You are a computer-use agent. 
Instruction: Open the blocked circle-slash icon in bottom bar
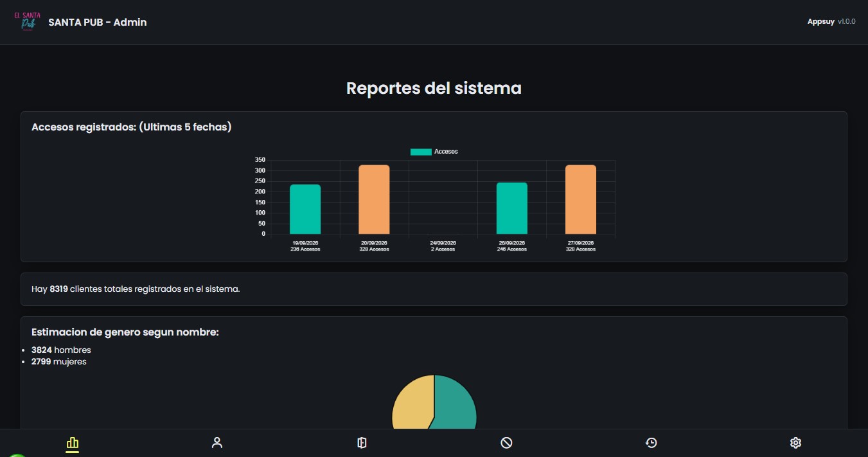[x=506, y=443]
